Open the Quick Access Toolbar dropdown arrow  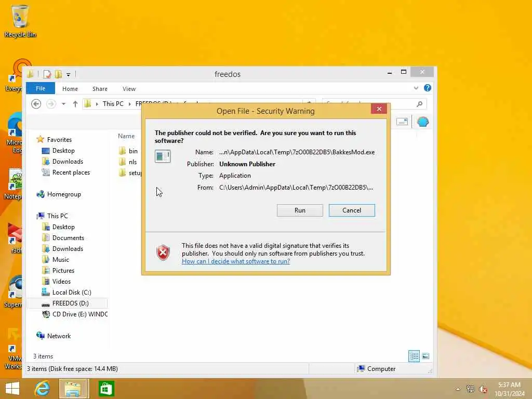pos(68,74)
